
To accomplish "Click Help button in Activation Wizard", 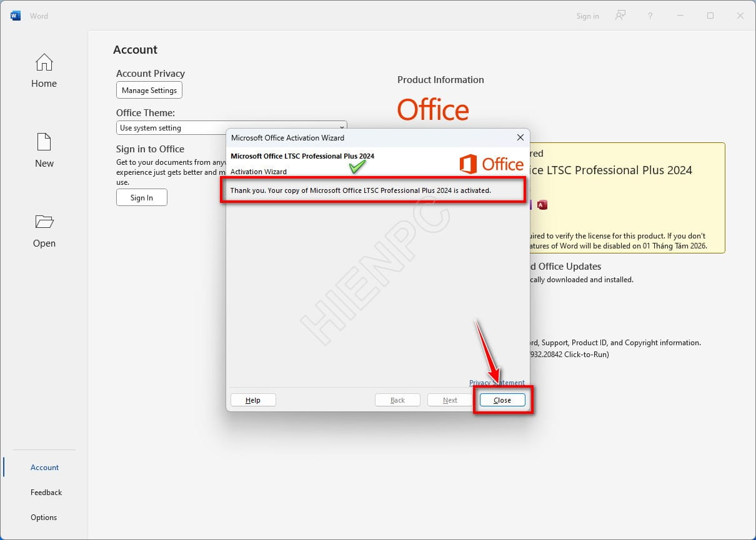I will point(253,400).
